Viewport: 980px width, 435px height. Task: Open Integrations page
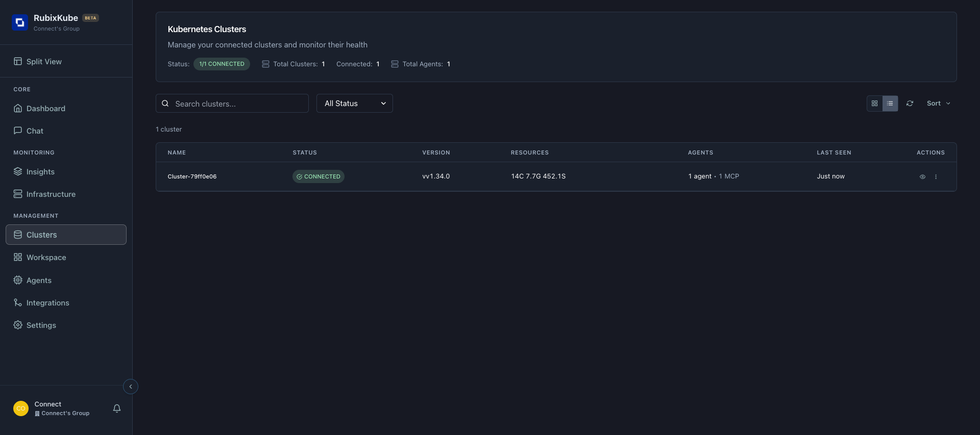pyautogui.click(x=66, y=303)
